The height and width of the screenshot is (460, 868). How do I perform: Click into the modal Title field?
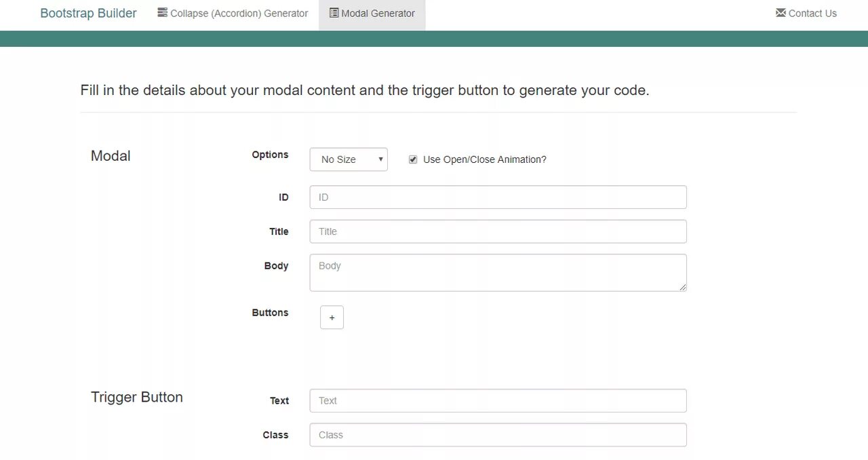(x=498, y=231)
